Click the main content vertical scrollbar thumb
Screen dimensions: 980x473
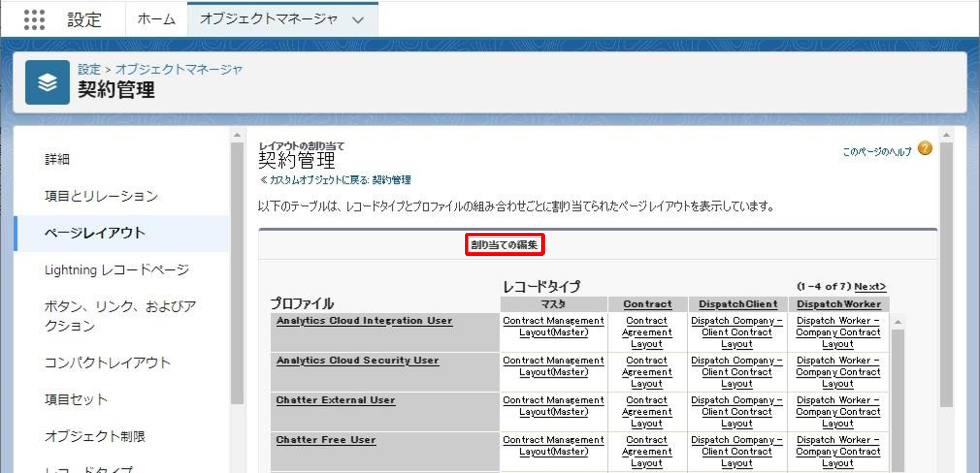946,274
